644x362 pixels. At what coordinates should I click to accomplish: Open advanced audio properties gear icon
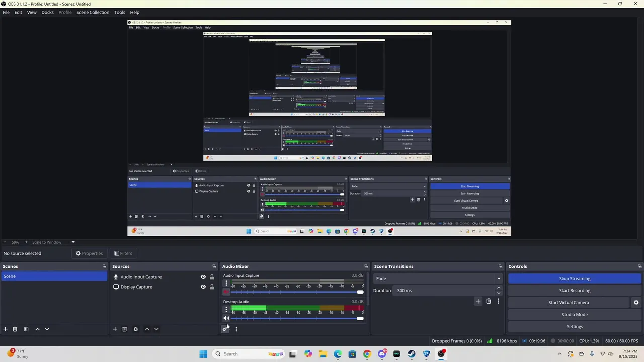(225, 329)
